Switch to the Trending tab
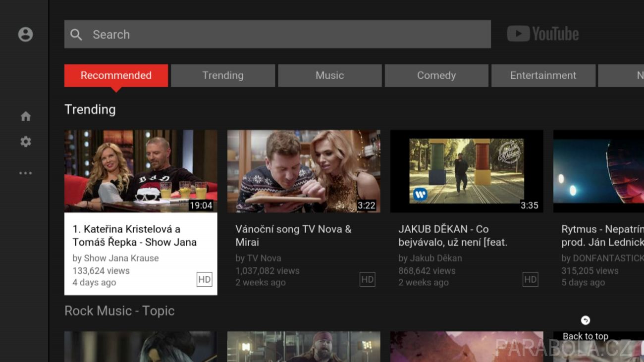 [x=223, y=75]
